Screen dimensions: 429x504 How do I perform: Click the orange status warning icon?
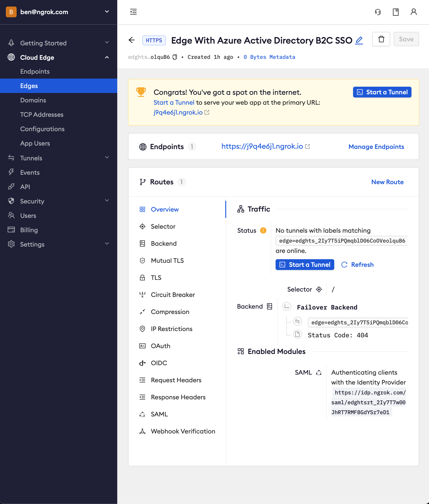coord(263,230)
